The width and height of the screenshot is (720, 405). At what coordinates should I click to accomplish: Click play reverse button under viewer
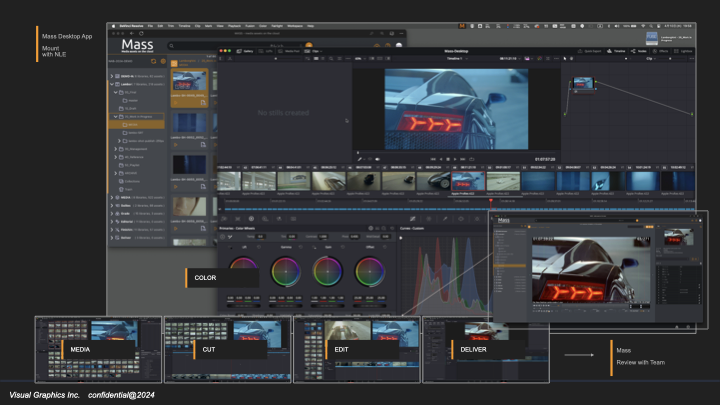click(x=441, y=159)
